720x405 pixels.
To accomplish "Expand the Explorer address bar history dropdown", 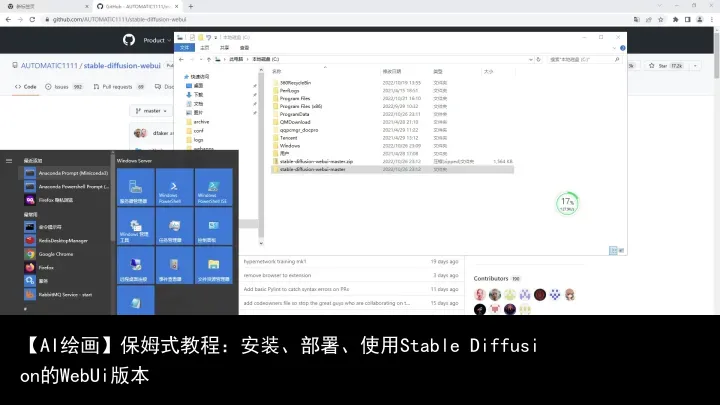I will 531,59.
